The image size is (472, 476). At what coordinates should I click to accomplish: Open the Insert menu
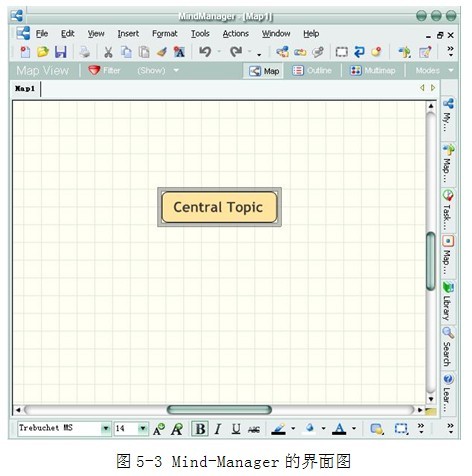point(128,34)
